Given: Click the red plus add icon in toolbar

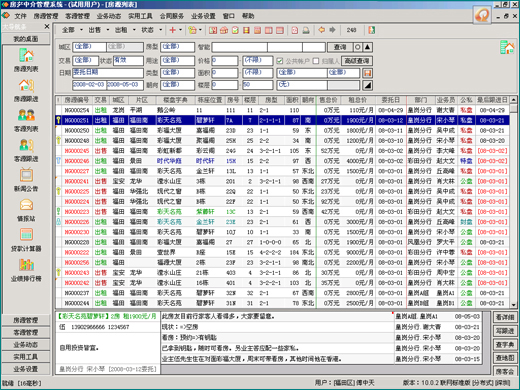Looking at the screenshot, I should (x=172, y=30).
